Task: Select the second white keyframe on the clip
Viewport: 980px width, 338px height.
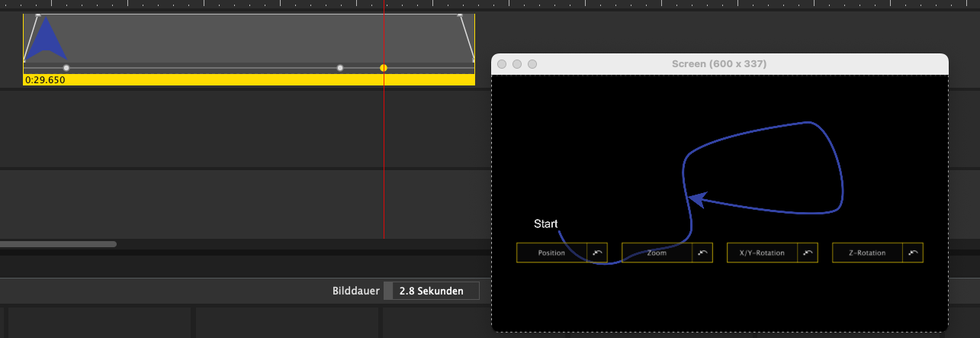Action: pyautogui.click(x=340, y=68)
